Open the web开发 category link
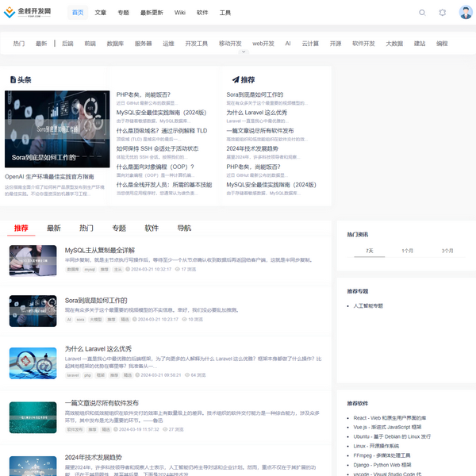This screenshot has height=476, width=476. 263,44
